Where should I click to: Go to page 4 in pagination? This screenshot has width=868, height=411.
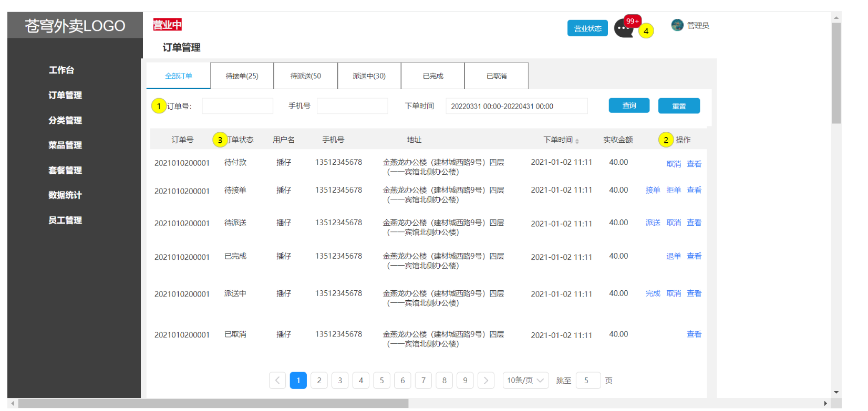point(361,381)
